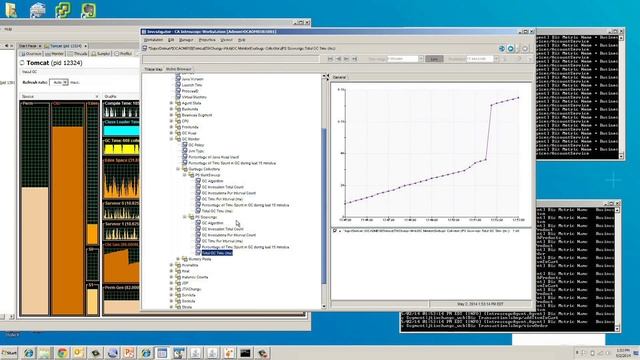Image resolution: width=640 pixels, height=360 pixels.
Task: Select the Instance Counts folder
Action: click(x=195, y=277)
